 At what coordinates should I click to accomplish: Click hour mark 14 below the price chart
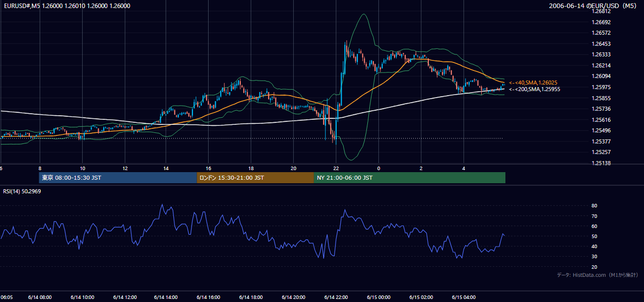[166, 168]
